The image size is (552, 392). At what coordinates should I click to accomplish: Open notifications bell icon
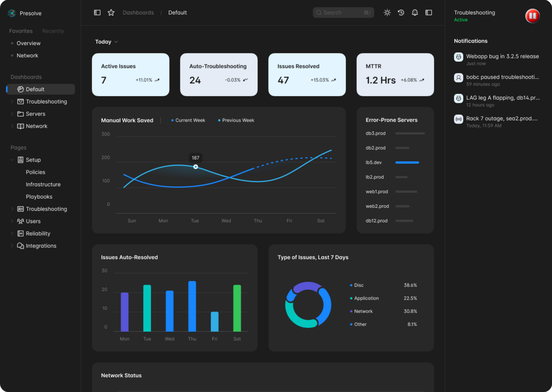tap(415, 13)
